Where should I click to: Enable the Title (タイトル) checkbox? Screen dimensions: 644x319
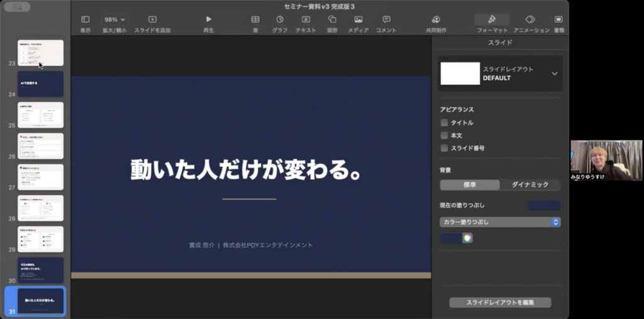[x=445, y=123]
